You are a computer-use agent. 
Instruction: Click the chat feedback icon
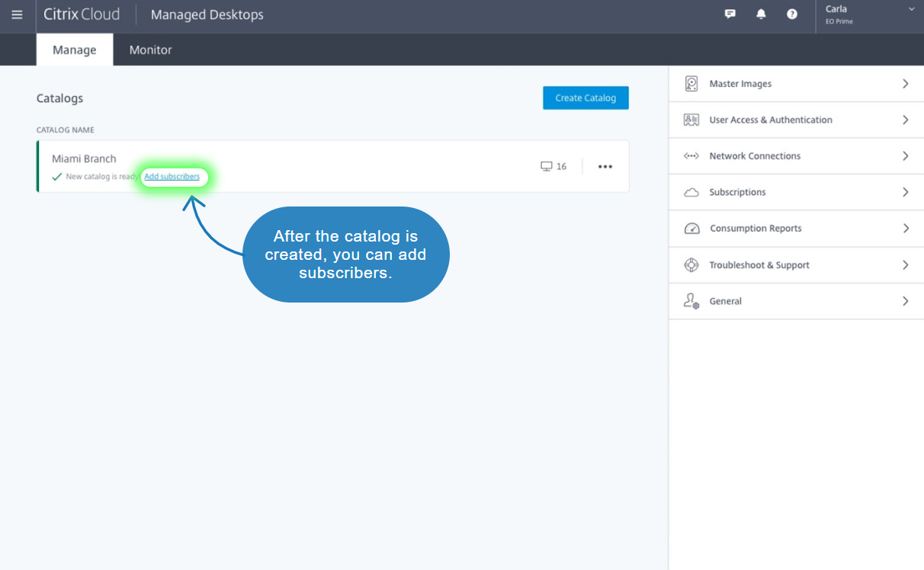tap(730, 14)
